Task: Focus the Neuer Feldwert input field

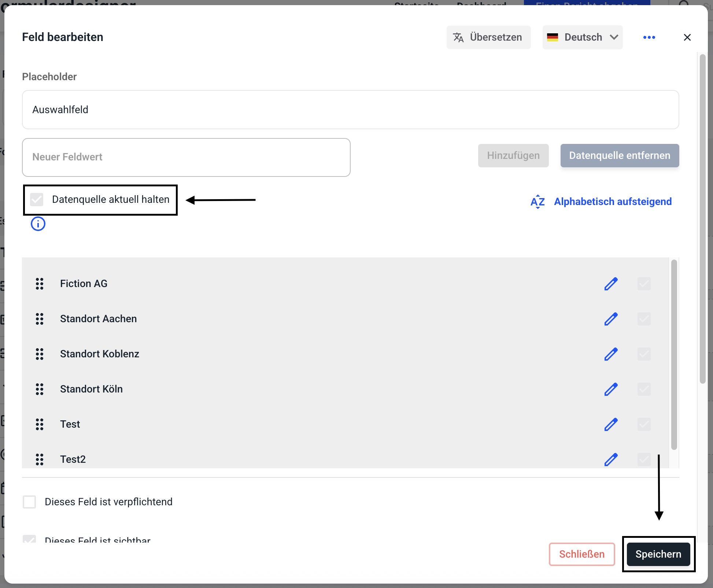Action: pyautogui.click(x=186, y=157)
